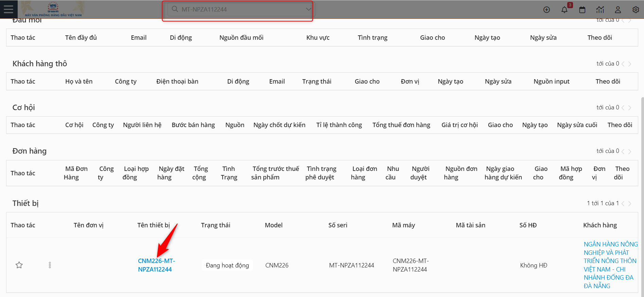The height and width of the screenshot is (297, 644).
Task: Click the search magnifier icon
Action: (175, 9)
